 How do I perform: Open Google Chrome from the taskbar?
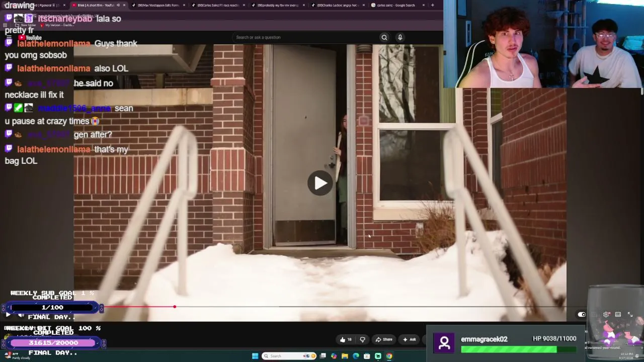pos(389,356)
